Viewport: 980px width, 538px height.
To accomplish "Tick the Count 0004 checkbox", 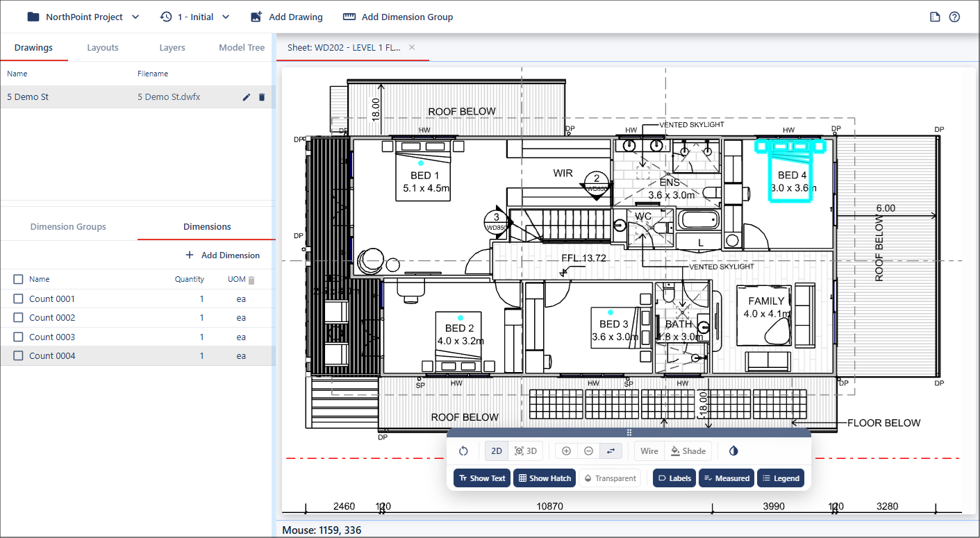I will point(19,356).
